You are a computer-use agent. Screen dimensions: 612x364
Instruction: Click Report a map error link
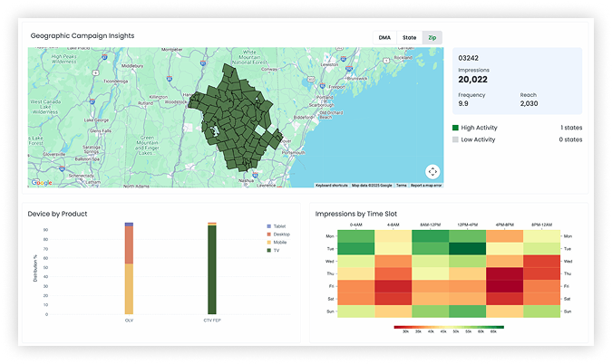pyautogui.click(x=426, y=186)
